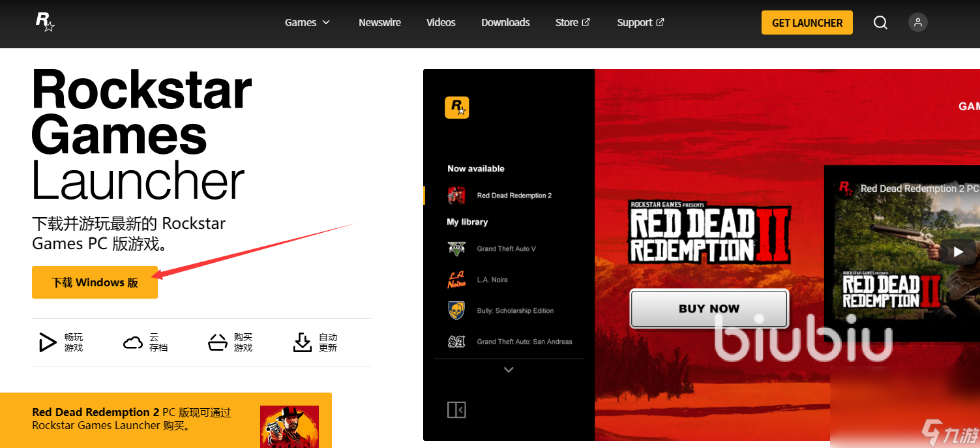The height and width of the screenshot is (448, 980).
Task: Open the search magnifier icon
Action: (880, 23)
